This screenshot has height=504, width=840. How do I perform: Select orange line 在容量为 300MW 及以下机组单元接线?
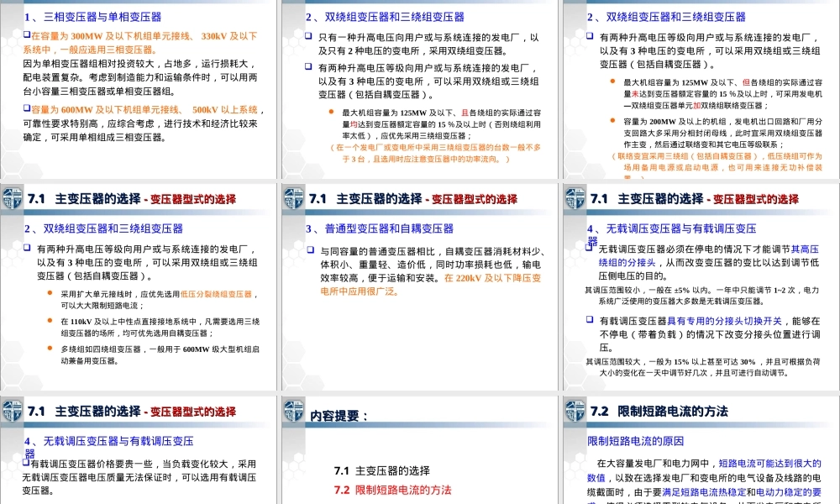click(140, 43)
